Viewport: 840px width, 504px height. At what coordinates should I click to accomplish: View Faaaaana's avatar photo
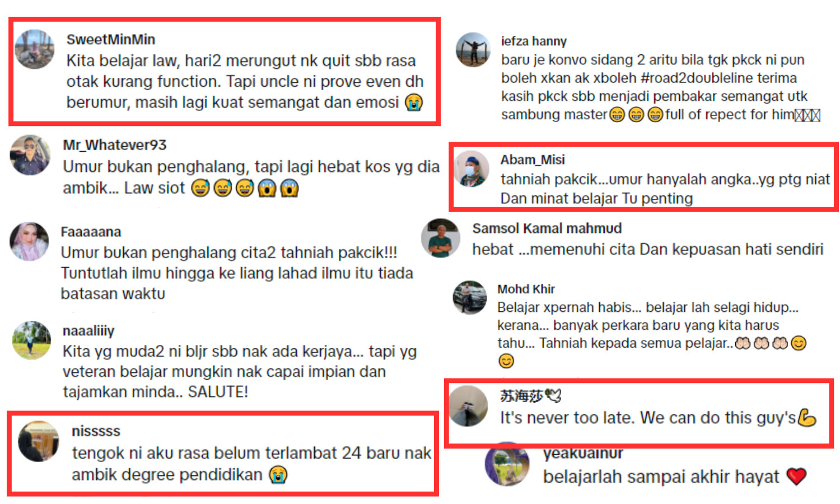point(29,241)
